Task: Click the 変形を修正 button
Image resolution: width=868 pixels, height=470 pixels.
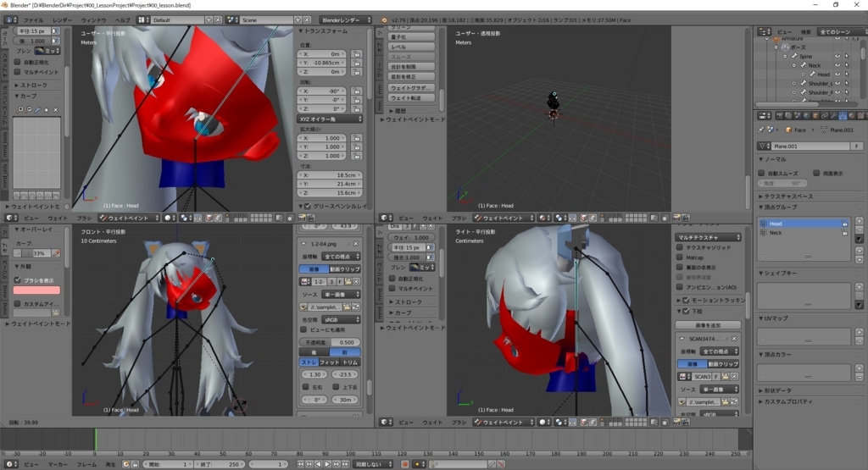Action: [x=411, y=77]
